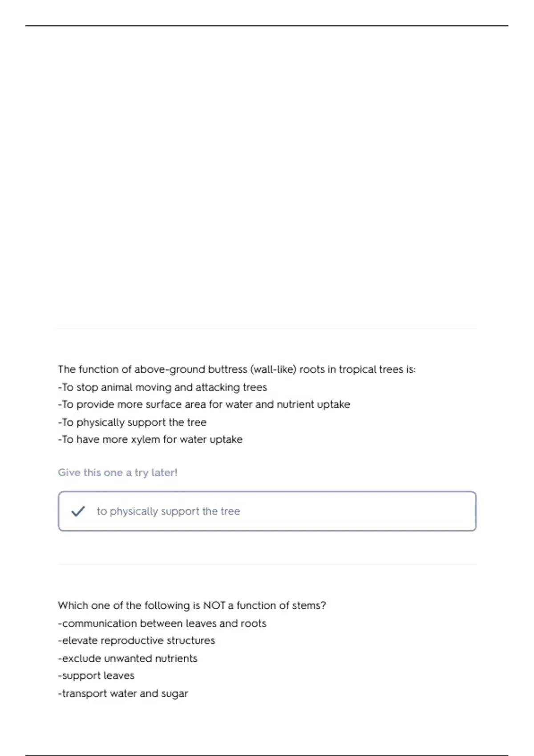The width and height of the screenshot is (534, 756).
Task: Click the buttress roots question heading
Action: pos(236,370)
